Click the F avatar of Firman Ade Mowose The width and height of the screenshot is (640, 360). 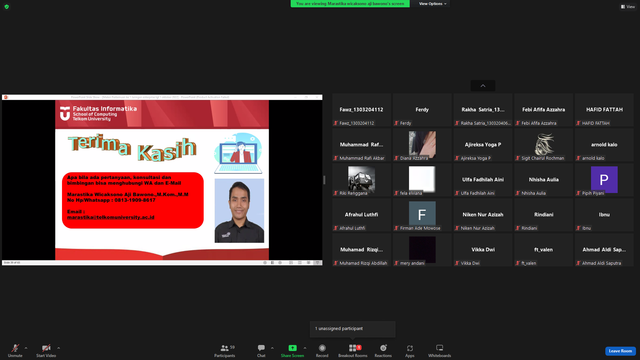(x=422, y=213)
